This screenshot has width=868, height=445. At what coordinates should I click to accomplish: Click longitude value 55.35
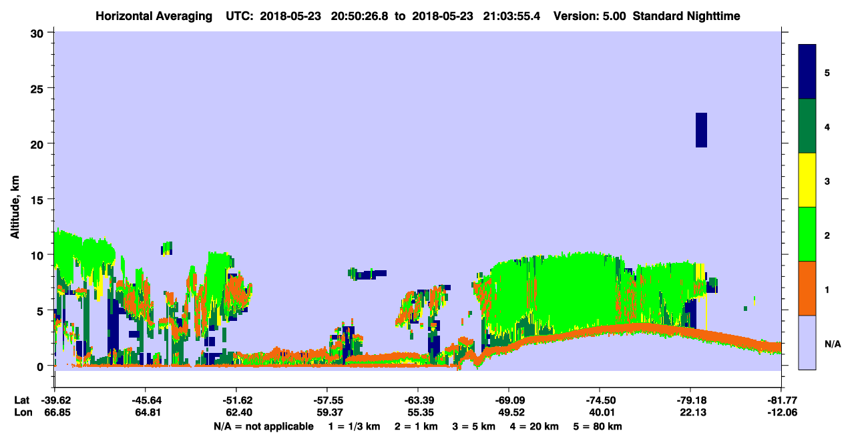pyautogui.click(x=419, y=412)
